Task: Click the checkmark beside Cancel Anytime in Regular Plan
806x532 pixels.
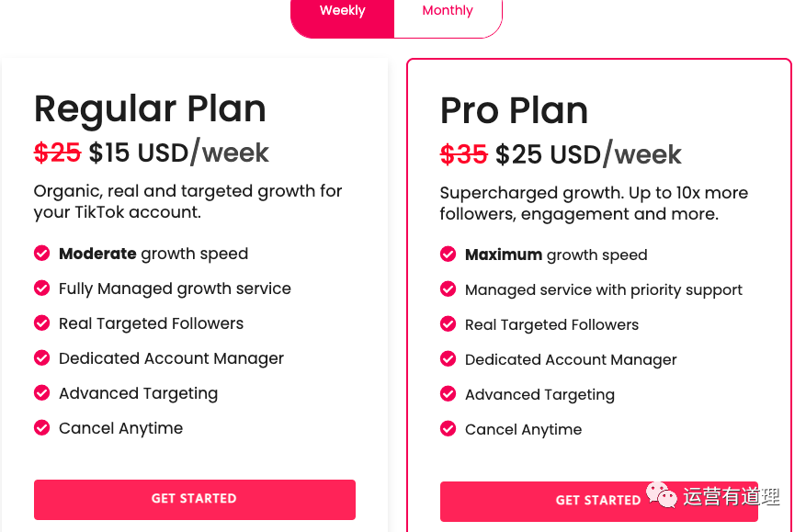Action: pyautogui.click(x=41, y=428)
